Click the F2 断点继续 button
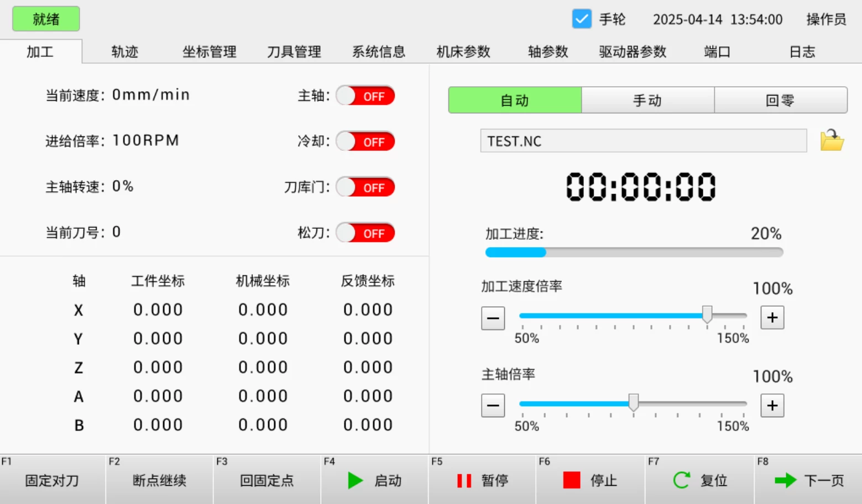Screen dimensions: 862x504 159,479
